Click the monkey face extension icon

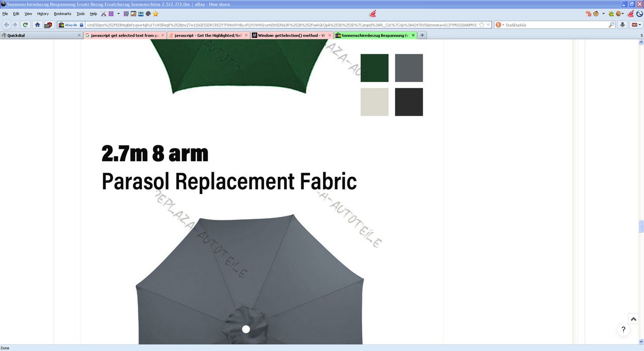coord(596,14)
